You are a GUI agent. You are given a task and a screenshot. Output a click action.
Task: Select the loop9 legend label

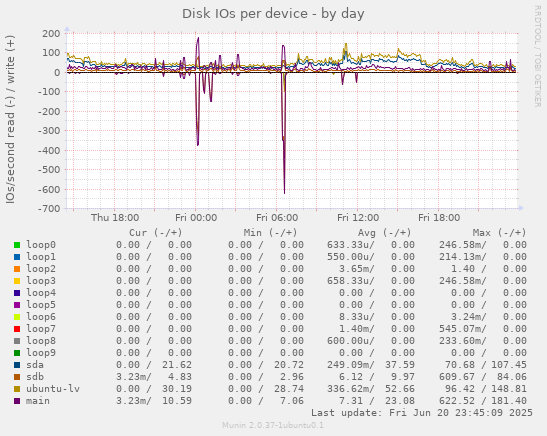pyautogui.click(x=41, y=353)
